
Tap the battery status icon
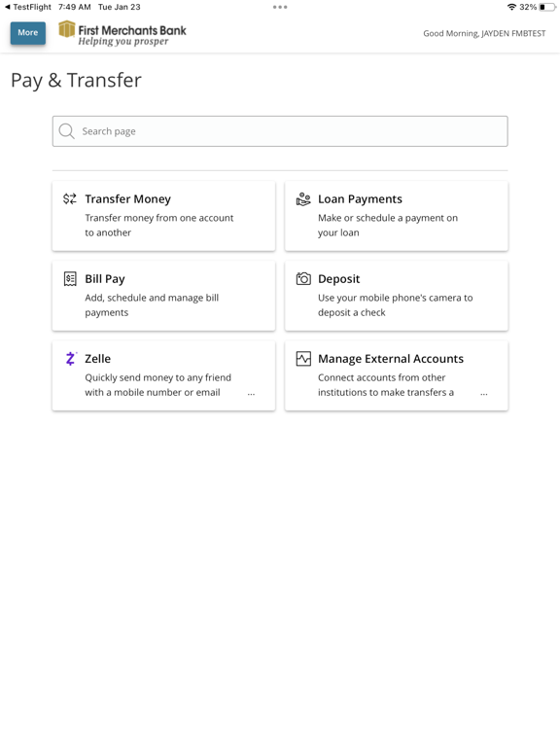pos(547,7)
